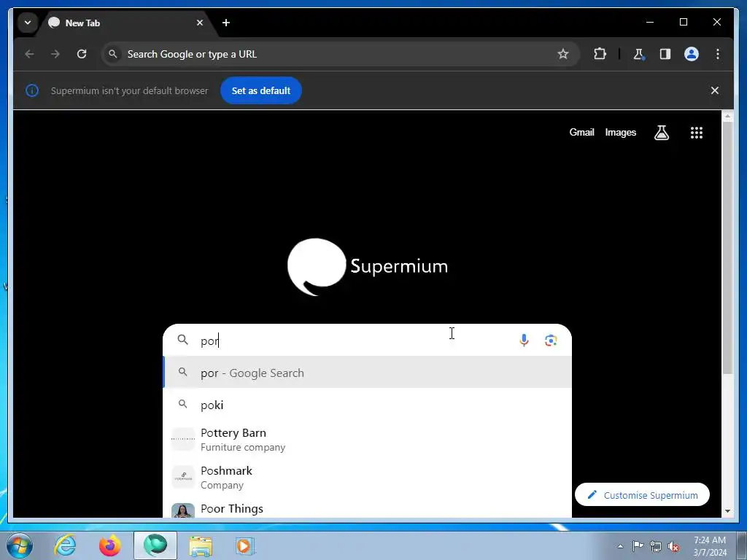Click the muted volume tray icon
The image size is (747, 560).
(x=673, y=546)
